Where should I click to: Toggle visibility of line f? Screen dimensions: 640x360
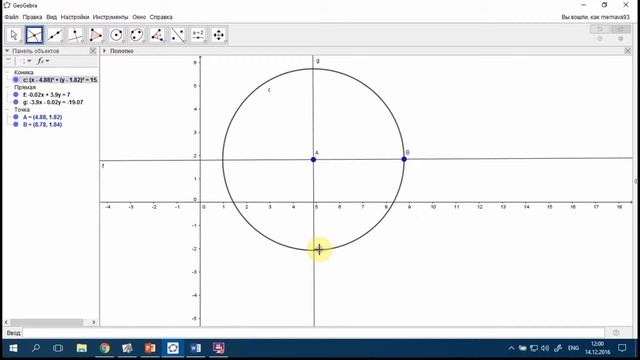pos(16,95)
